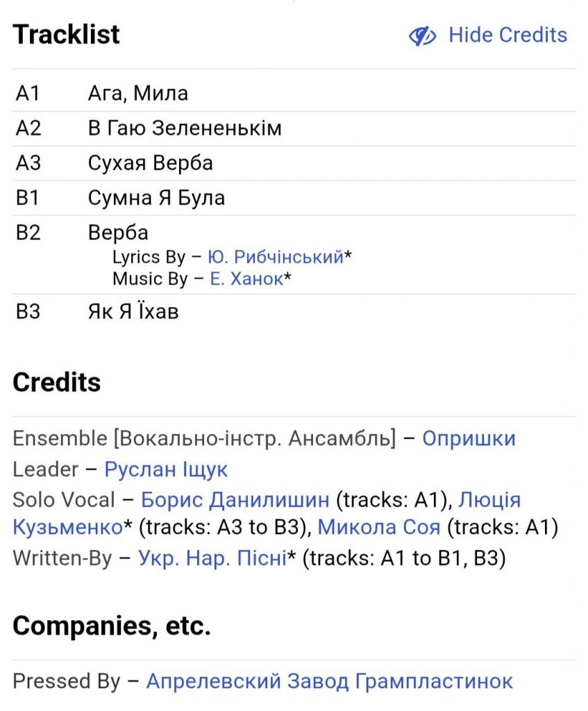The image size is (588, 711).
Task: Select track A3 Сухая Верба
Action: click(294, 163)
